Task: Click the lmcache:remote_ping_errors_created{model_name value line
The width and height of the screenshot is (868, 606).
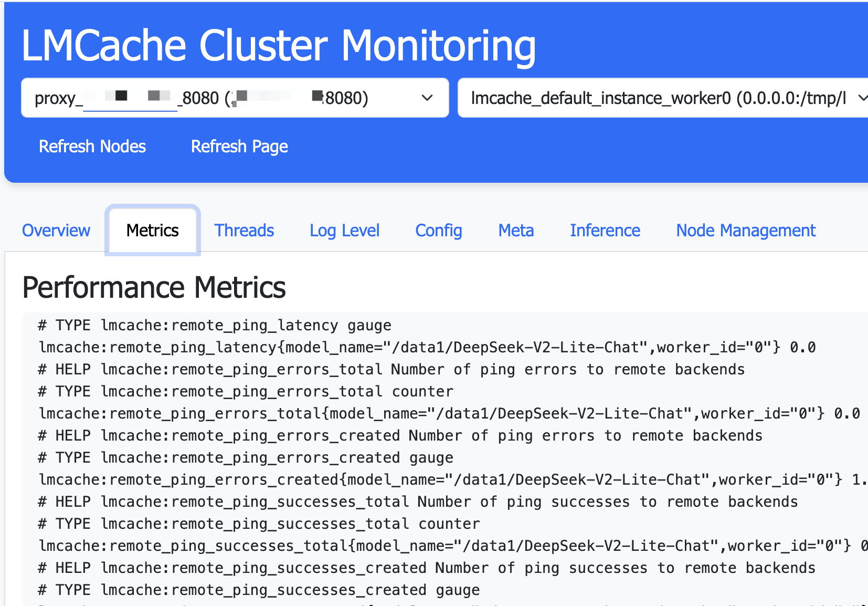Action: pyautogui.click(x=453, y=479)
